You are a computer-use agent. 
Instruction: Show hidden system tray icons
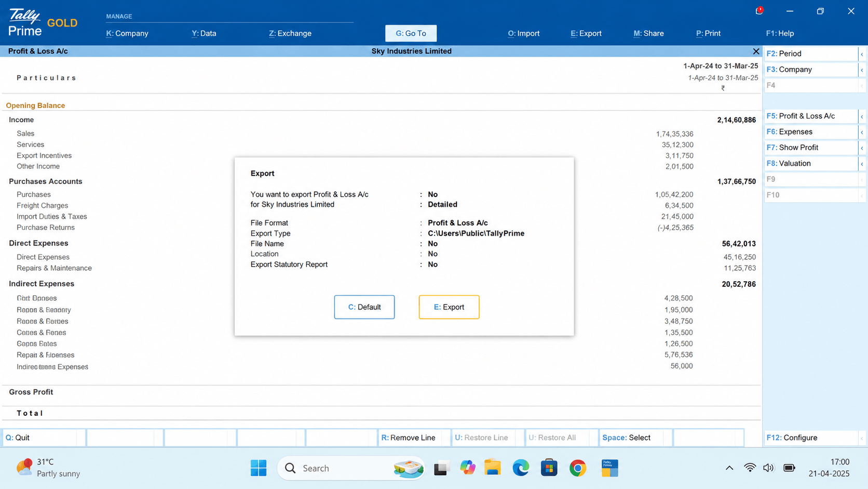coord(729,468)
